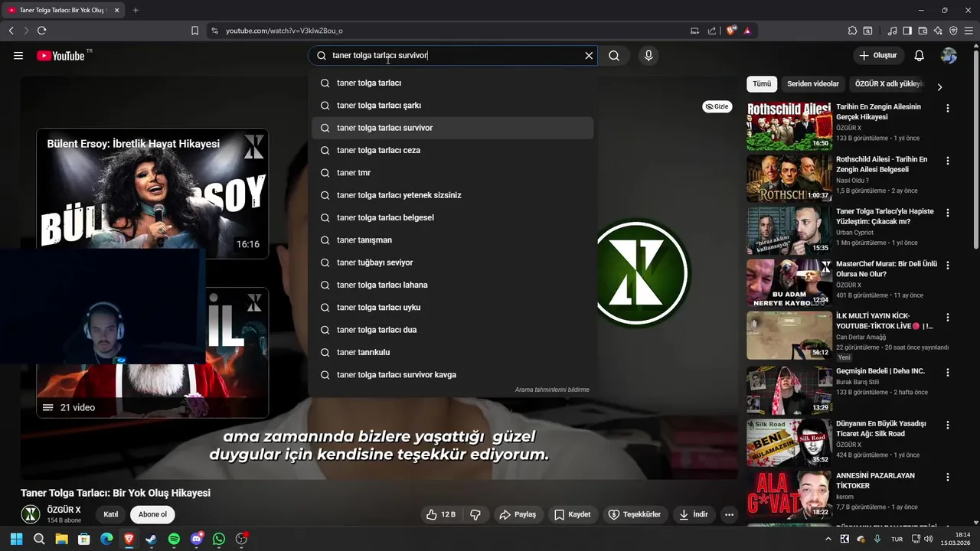Choose suggestion 'taner tolga tarlacı ceza'
The height and width of the screenshot is (551, 980).
click(452, 150)
